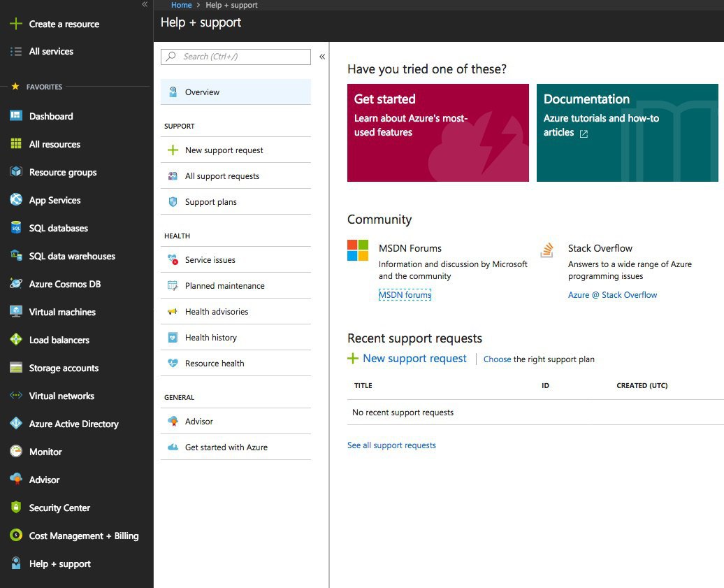Open the Virtual networks icon

pos(15,396)
